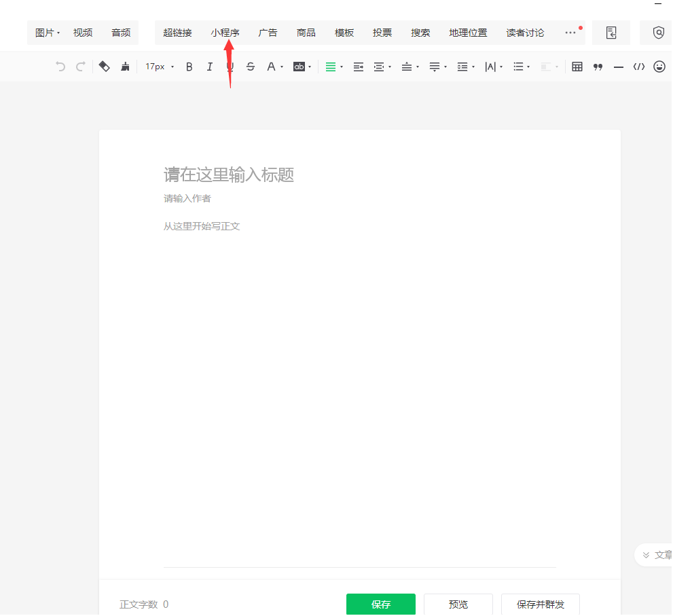Image resolution: width=673 pixels, height=616 pixels.
Task: Insert a 投票 vote
Action: click(382, 33)
